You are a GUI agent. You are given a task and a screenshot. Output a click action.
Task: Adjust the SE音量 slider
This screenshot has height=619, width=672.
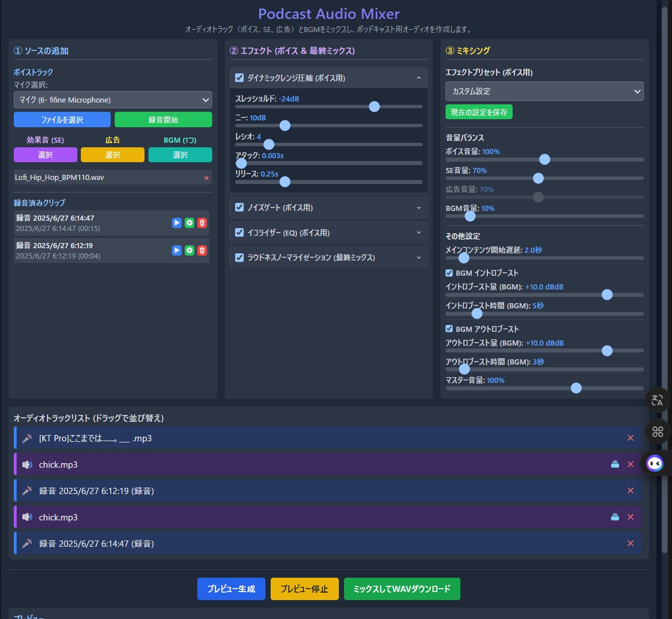538,178
